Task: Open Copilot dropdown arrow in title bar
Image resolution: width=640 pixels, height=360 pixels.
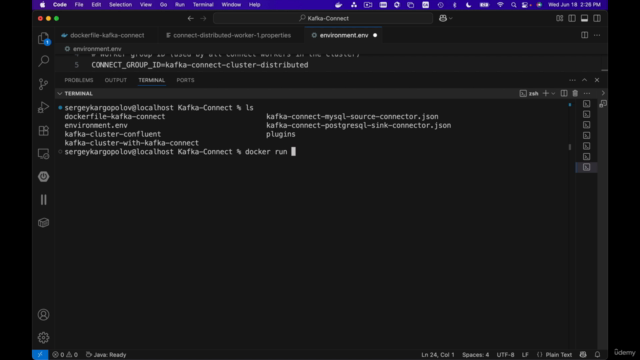Action: pos(451,18)
